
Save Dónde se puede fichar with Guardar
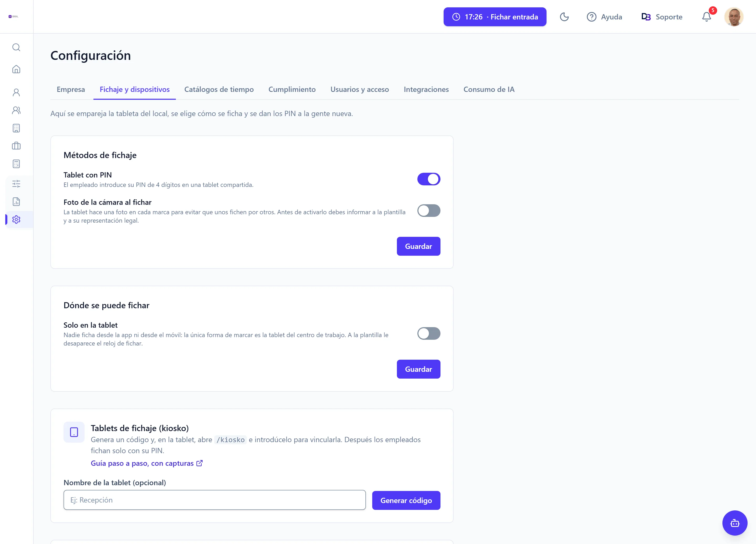(418, 369)
